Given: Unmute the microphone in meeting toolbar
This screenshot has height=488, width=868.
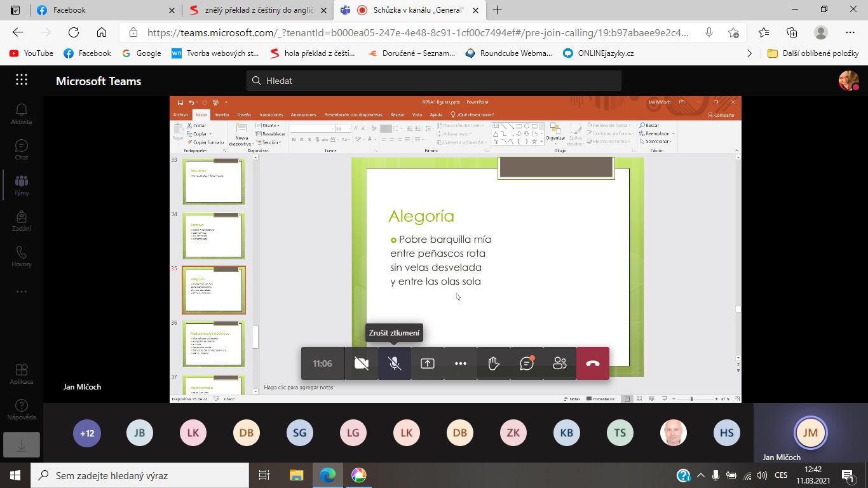Looking at the screenshot, I should [x=395, y=363].
